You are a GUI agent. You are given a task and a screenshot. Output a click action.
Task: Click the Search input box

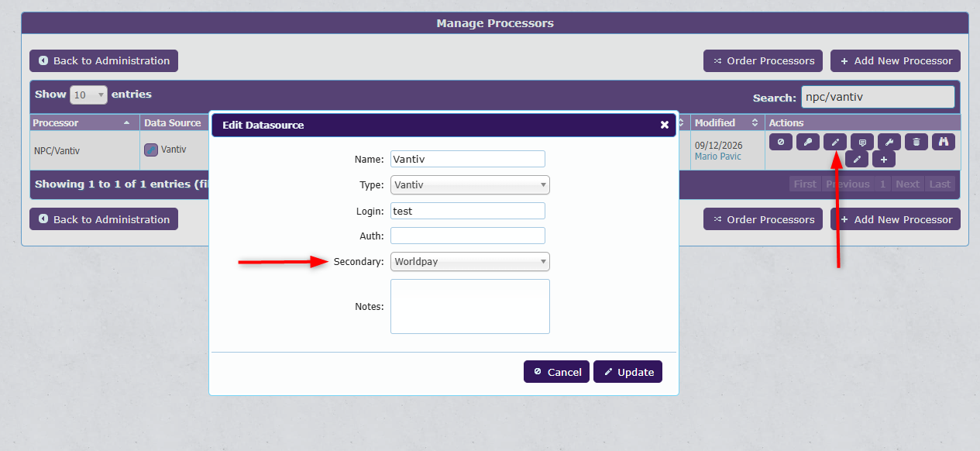pyautogui.click(x=878, y=97)
